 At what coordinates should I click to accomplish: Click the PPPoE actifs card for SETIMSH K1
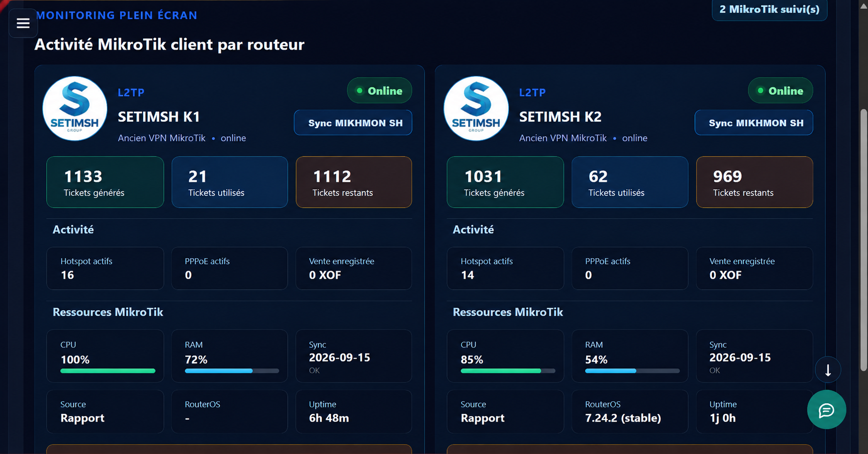[x=230, y=268]
